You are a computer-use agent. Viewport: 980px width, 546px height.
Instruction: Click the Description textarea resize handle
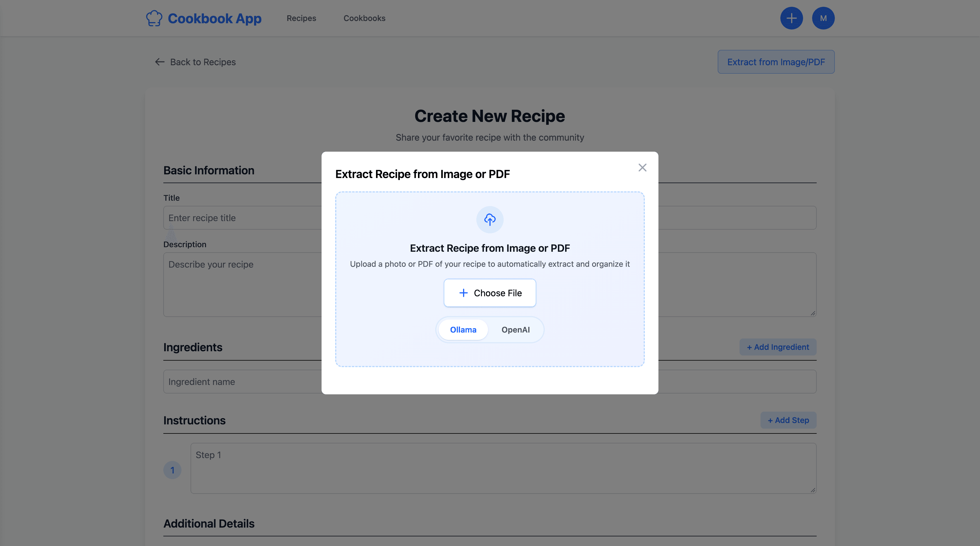point(813,313)
